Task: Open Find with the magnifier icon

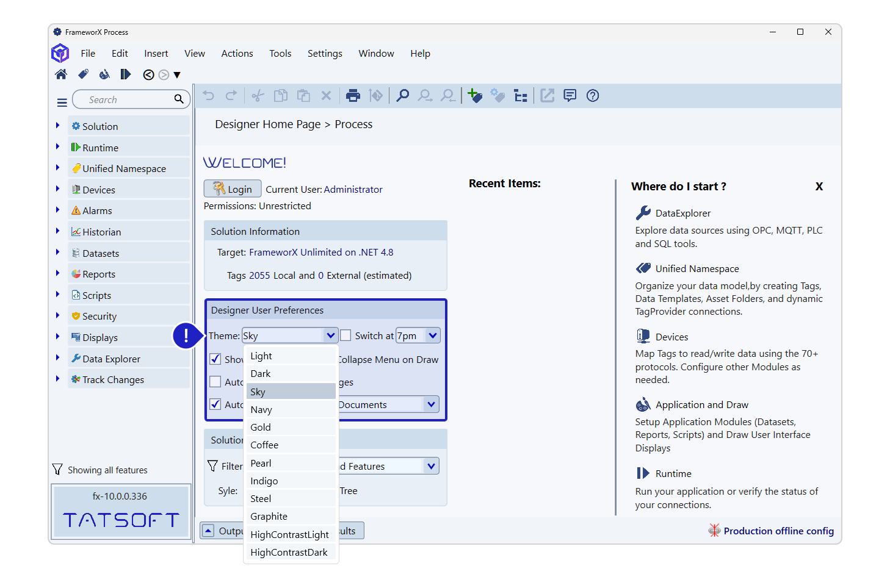Action: (403, 96)
